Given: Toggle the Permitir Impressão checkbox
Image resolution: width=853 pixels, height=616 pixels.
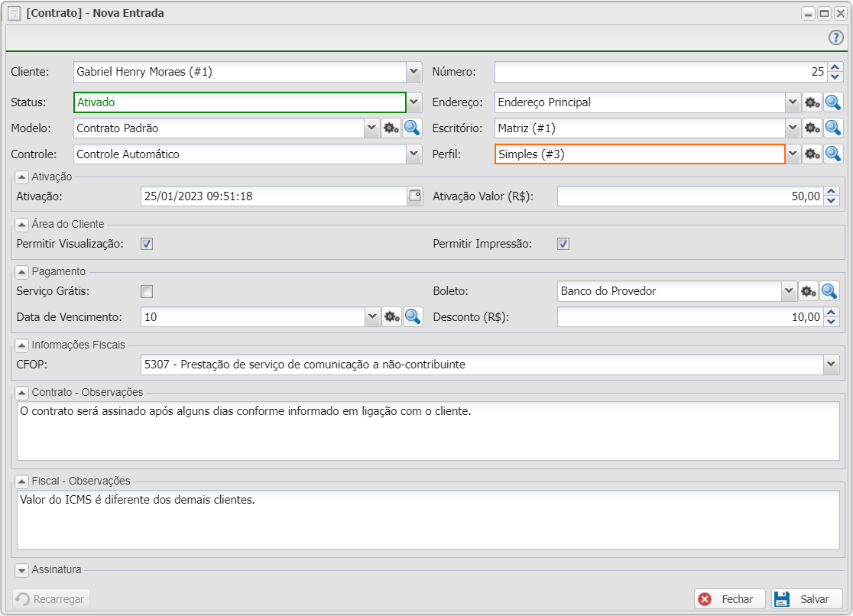Looking at the screenshot, I should (x=563, y=244).
